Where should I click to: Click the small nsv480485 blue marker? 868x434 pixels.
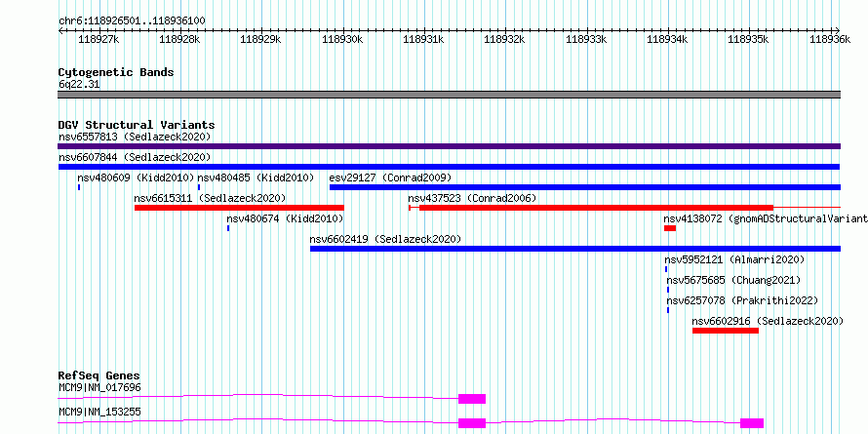[199, 187]
